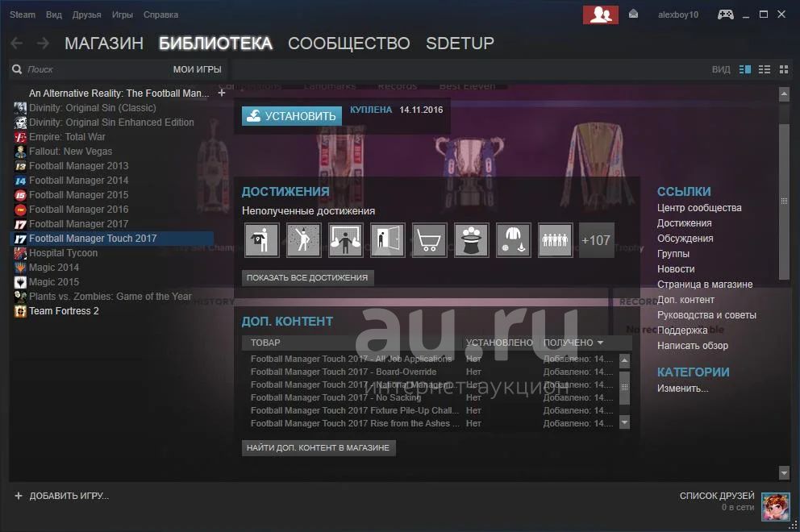Click the DLC list scroll-up arrow
The height and width of the screenshot is (532, 800).
point(624,360)
